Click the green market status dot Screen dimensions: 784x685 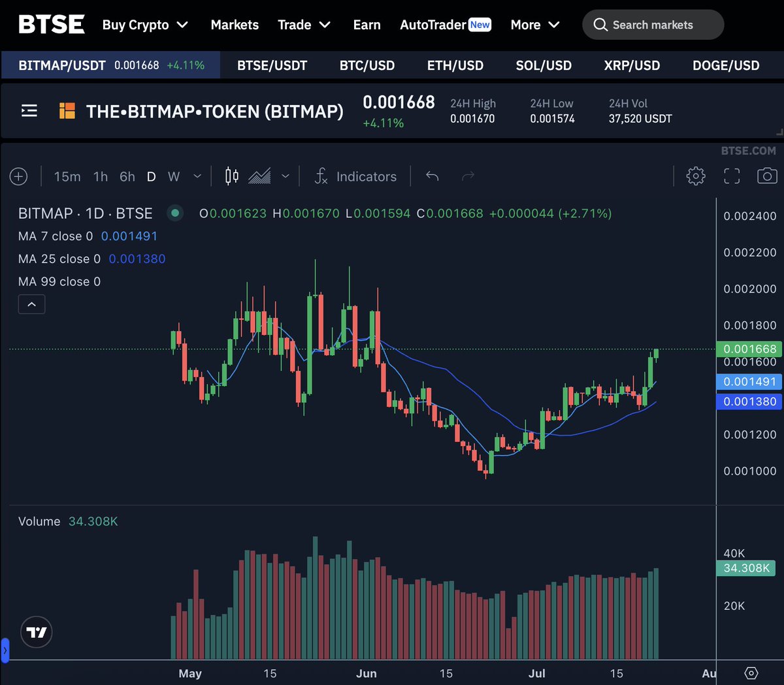pos(175,213)
